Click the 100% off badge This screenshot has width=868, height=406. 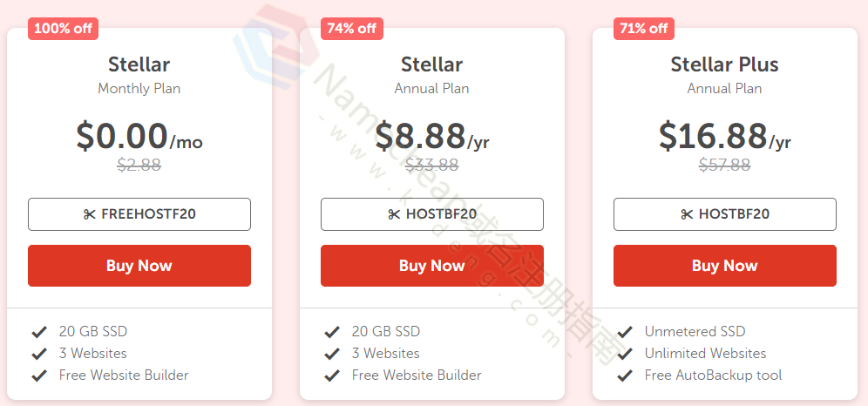point(63,29)
